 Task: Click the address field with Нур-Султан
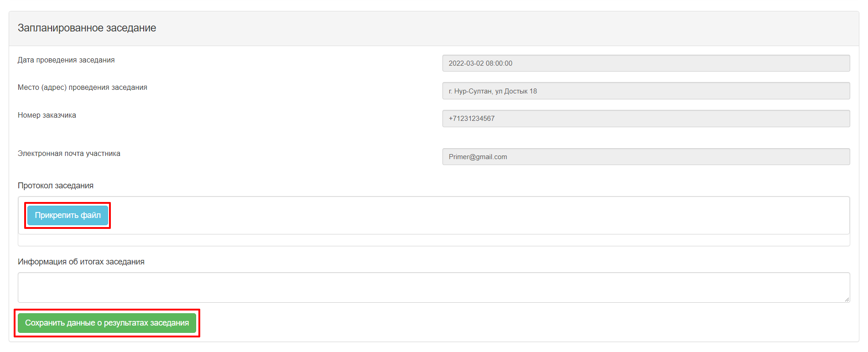click(646, 91)
